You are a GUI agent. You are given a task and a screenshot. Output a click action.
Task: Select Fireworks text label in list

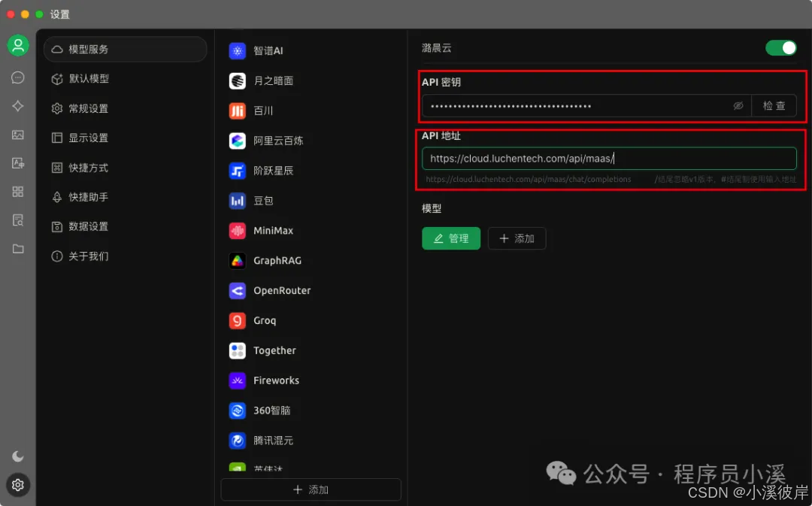276,380
